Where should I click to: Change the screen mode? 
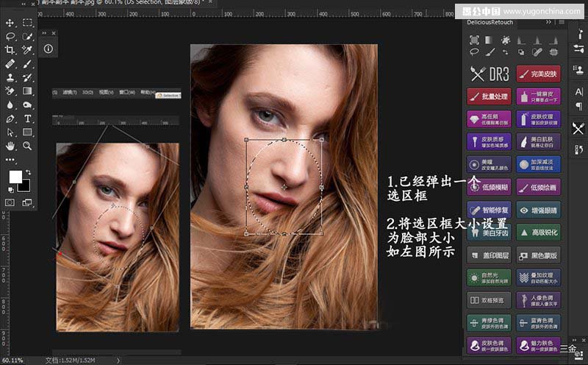27,202
